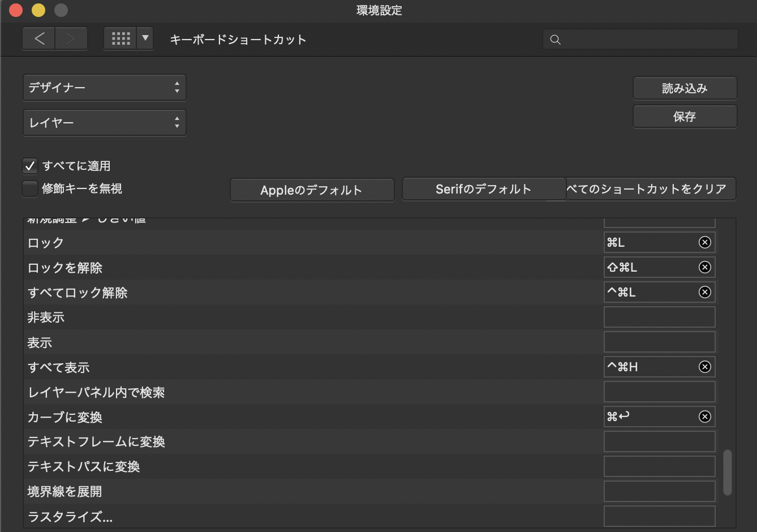This screenshot has height=532, width=757.
Task: Clear the ^⌘H shortcut for すべて表示
Action: pos(705,366)
